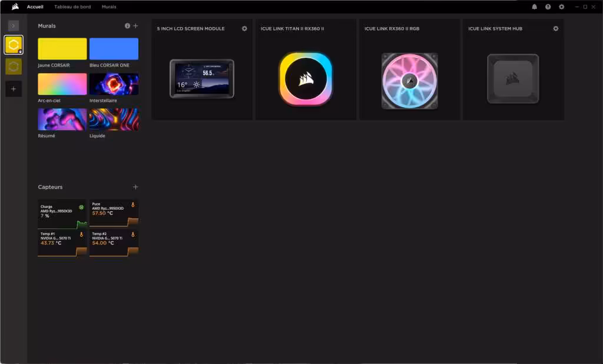Open the LCD screen module device image

[x=202, y=79]
